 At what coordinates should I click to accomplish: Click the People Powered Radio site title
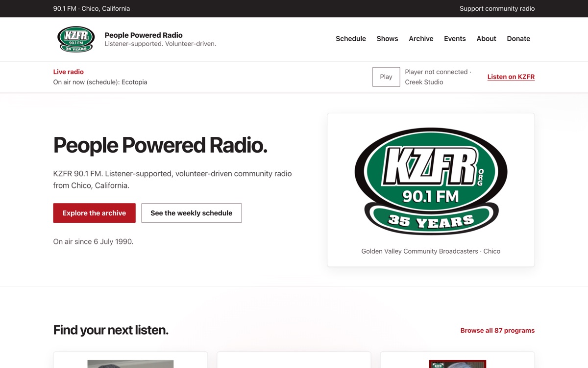(x=144, y=35)
